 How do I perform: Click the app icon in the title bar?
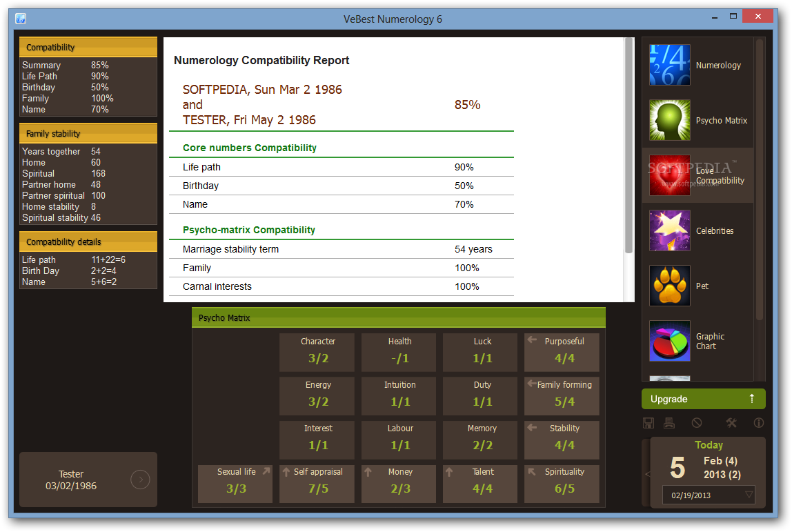coord(21,19)
